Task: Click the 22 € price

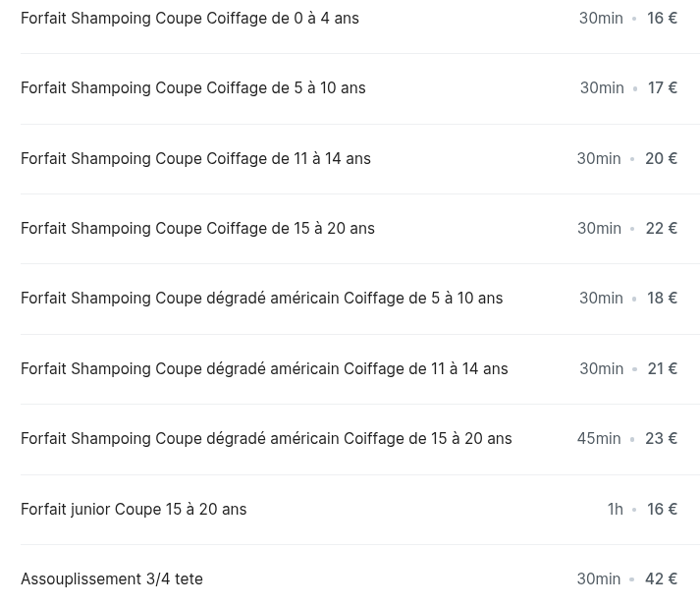Action: coord(661,228)
